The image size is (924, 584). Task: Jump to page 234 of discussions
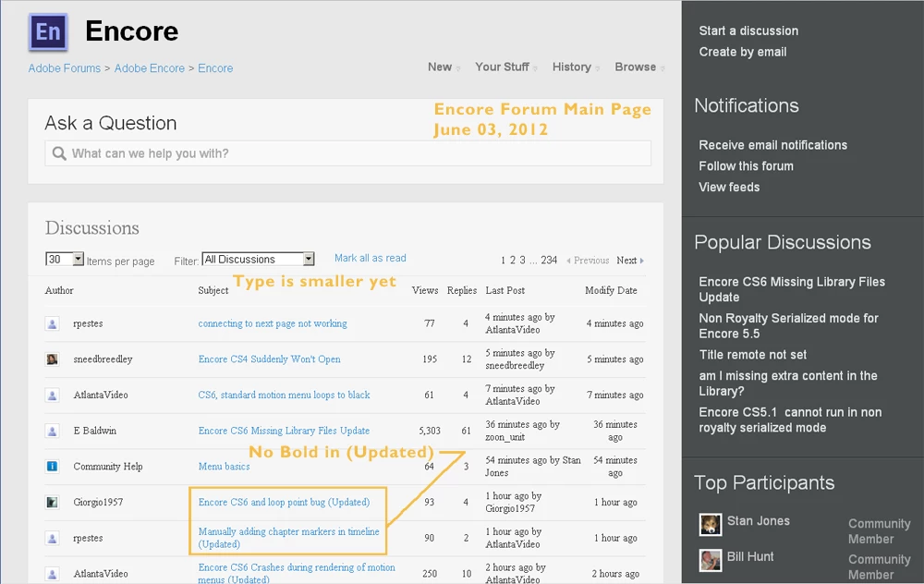(549, 260)
